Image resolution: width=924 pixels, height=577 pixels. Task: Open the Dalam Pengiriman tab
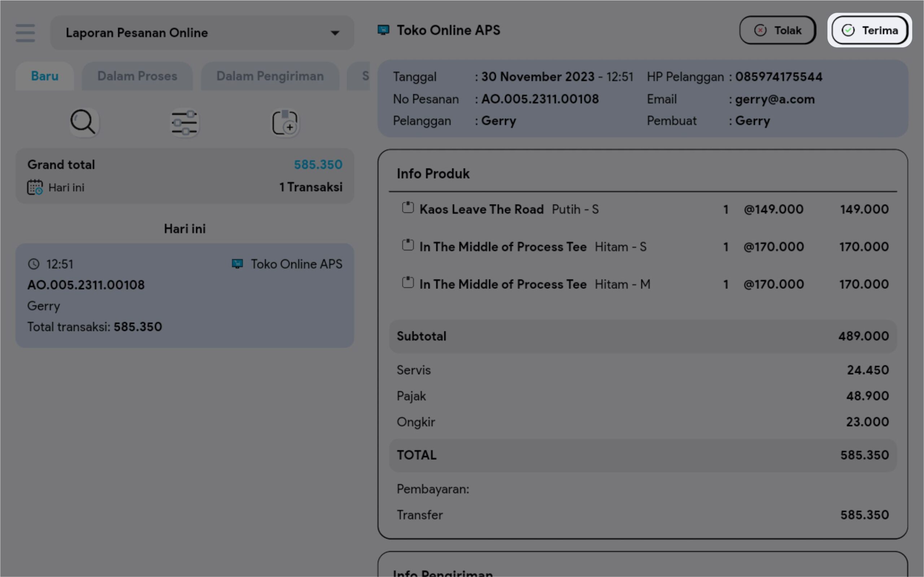pyautogui.click(x=270, y=76)
